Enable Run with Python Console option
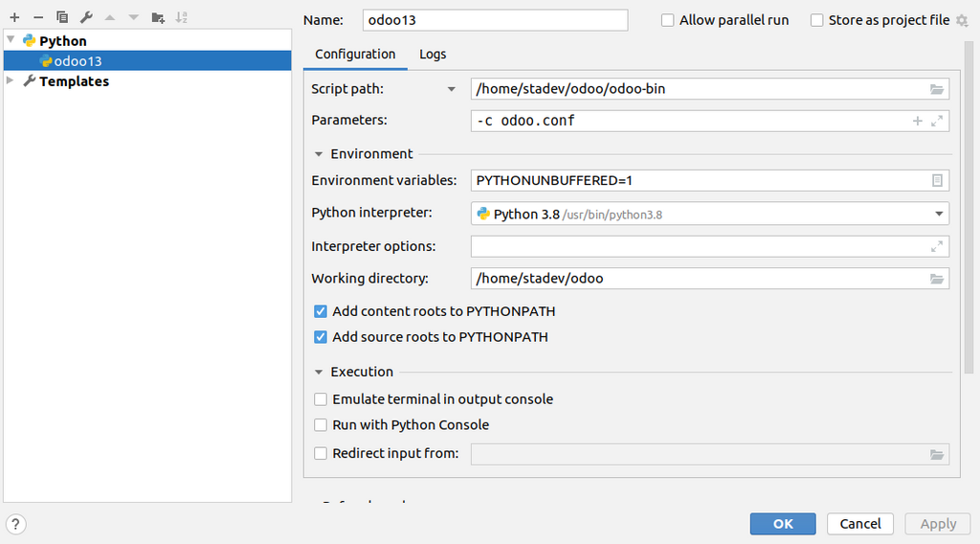 point(321,425)
